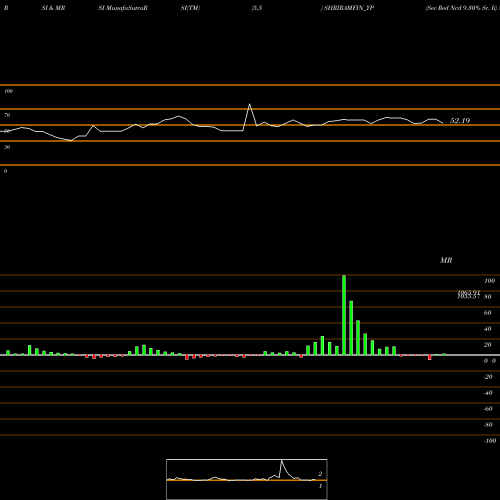Click the MR panel title label
500x500 pixels.
coord(446,260)
